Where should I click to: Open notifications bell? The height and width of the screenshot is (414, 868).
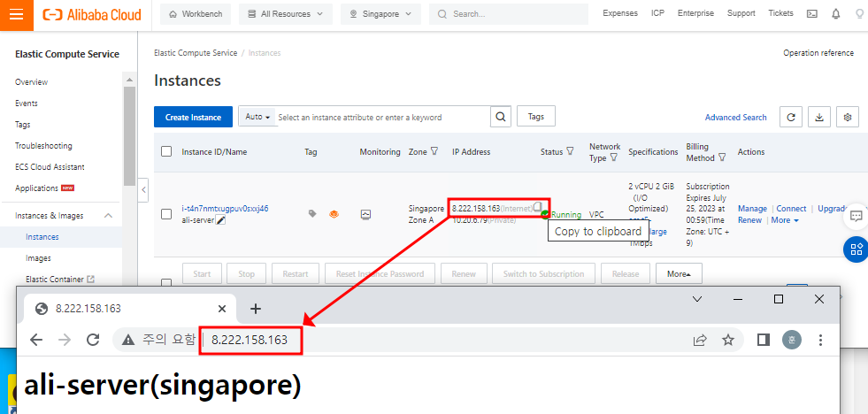[836, 14]
